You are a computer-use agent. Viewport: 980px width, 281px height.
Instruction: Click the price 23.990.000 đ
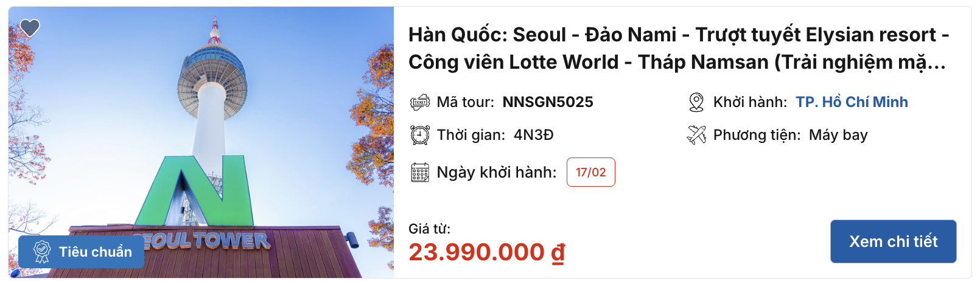487,252
